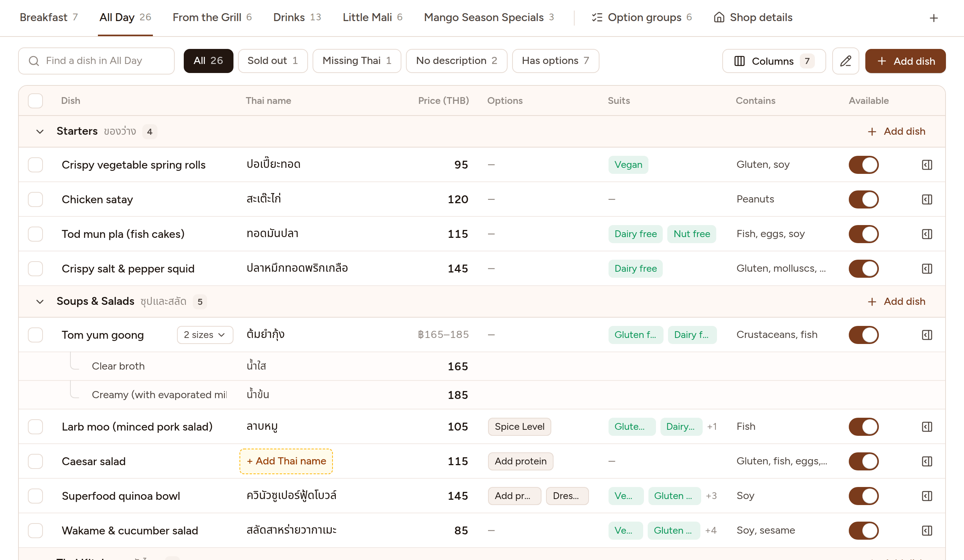The height and width of the screenshot is (560, 964).
Task: Open the Option groups tab
Action: [642, 17]
